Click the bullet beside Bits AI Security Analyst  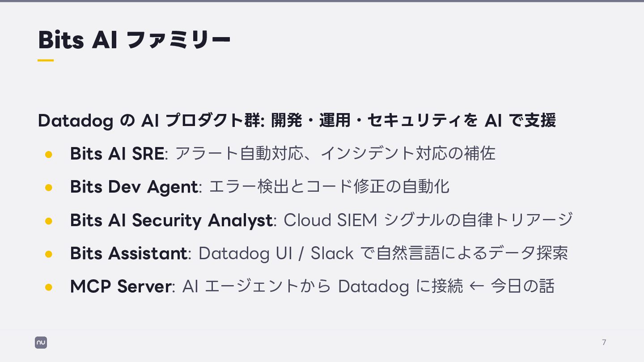click(49, 221)
